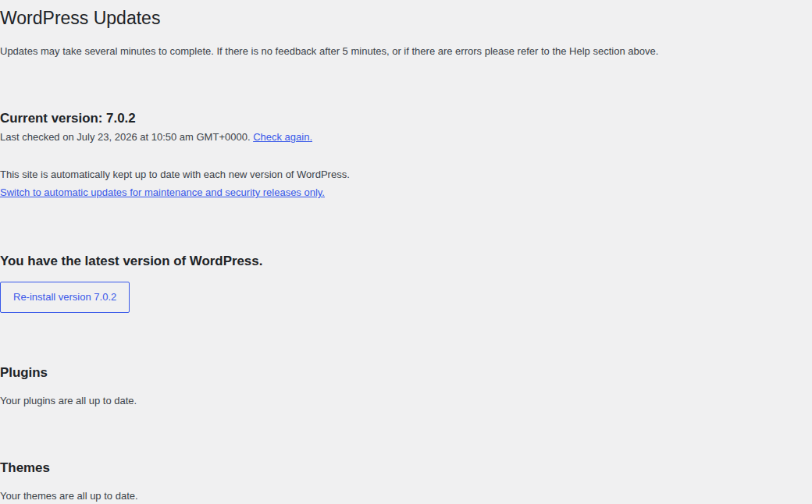Click 'Your themes are all up to date.' text
The width and height of the screenshot is (812, 504).
(69, 496)
